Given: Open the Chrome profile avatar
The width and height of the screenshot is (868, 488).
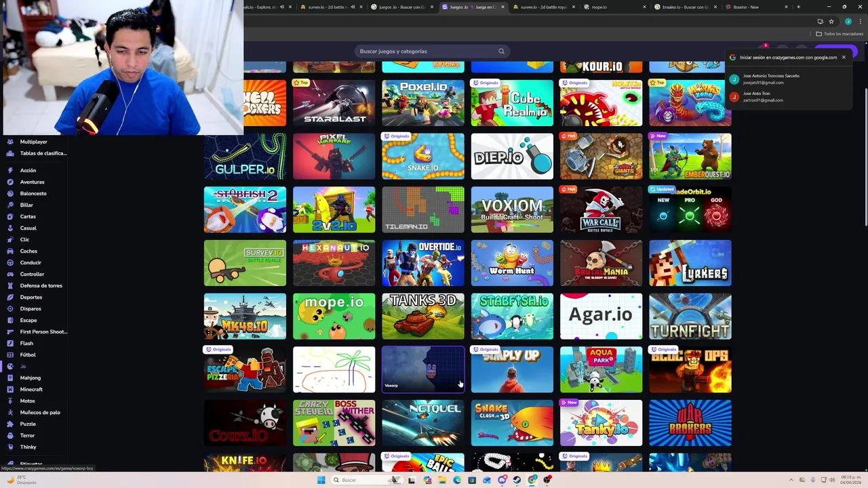Looking at the screenshot, I should pos(848,21).
